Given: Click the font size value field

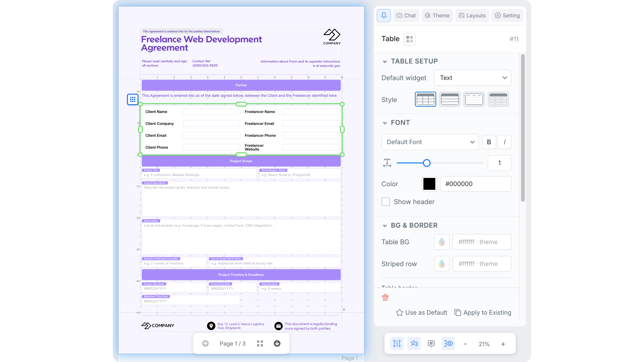Looking at the screenshot, I should (499, 163).
